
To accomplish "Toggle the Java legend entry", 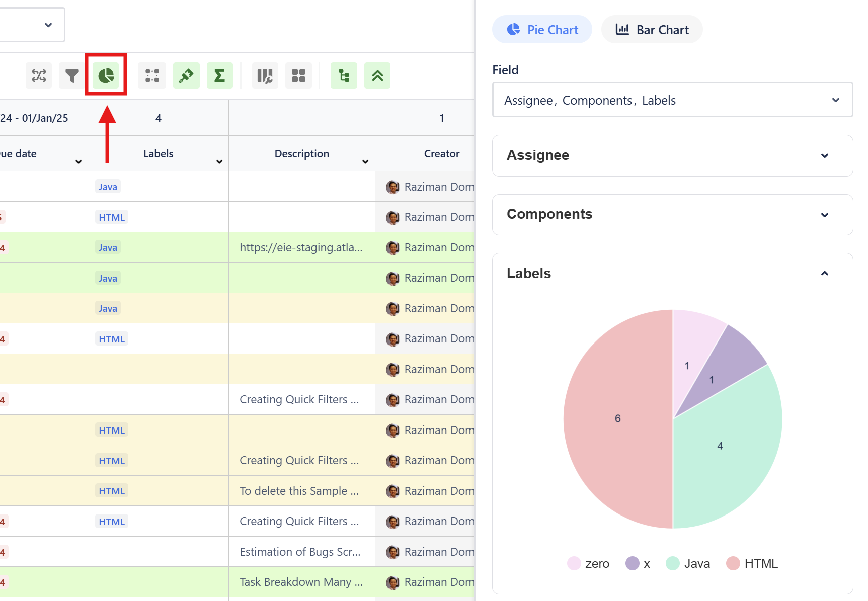I will pos(688,563).
